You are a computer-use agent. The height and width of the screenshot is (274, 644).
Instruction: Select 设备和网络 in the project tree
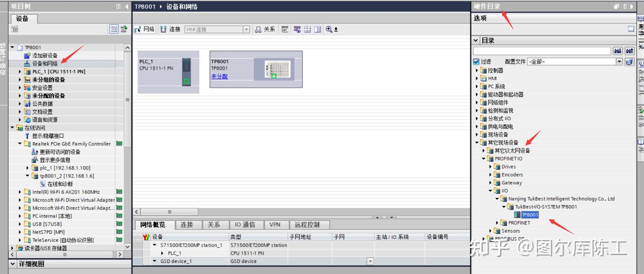click(x=45, y=63)
